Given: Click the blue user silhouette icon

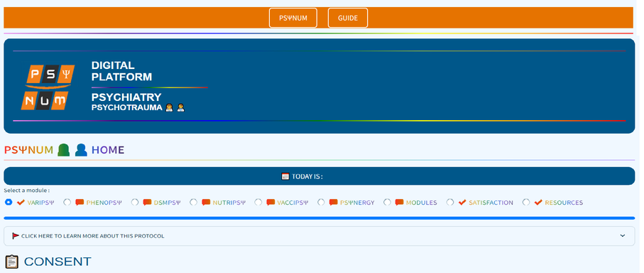Looking at the screenshot, I should pyautogui.click(x=82, y=150).
